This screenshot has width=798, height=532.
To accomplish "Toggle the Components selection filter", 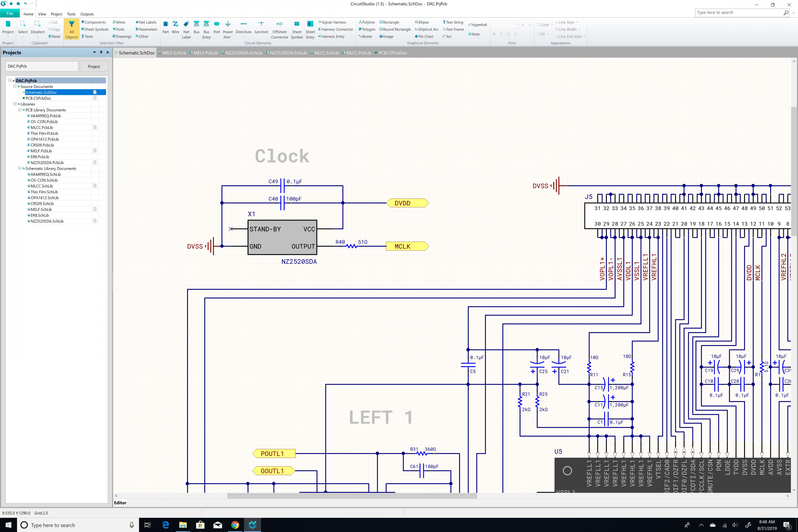I will (x=94, y=22).
